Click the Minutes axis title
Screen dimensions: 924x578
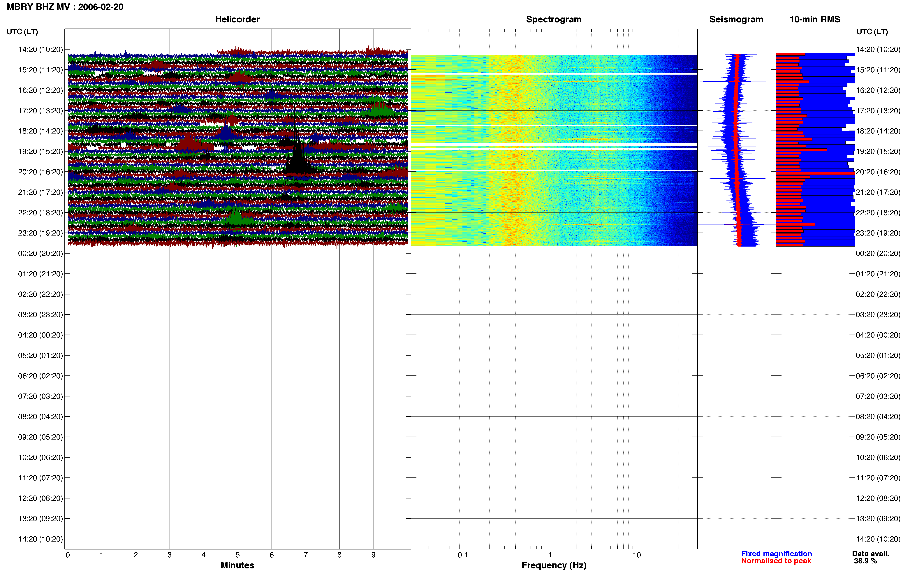coord(237,565)
